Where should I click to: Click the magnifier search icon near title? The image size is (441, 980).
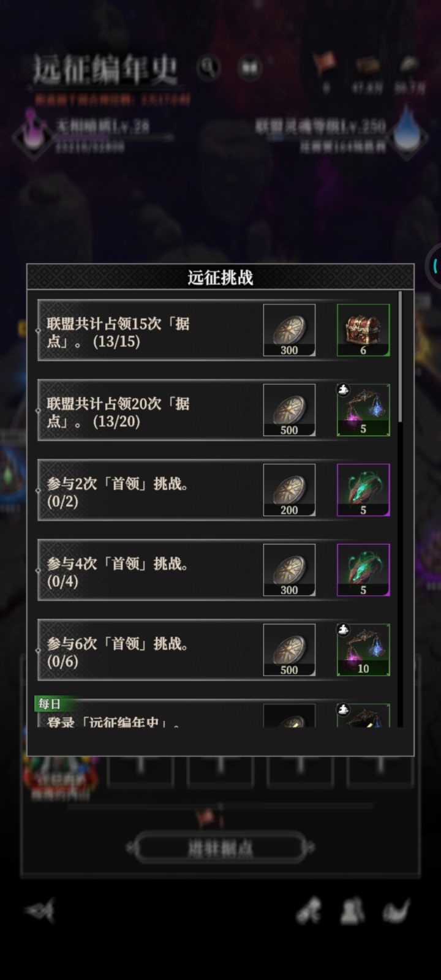click(x=209, y=67)
